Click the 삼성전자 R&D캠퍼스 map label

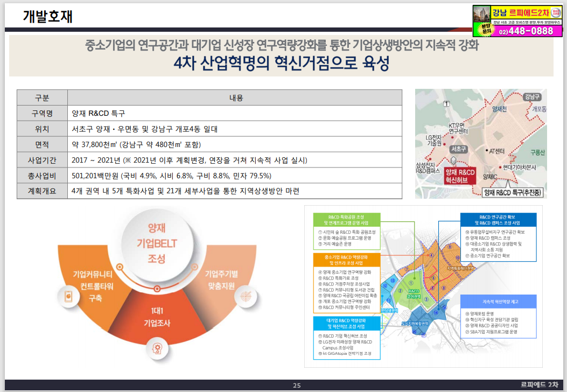tap(428, 168)
